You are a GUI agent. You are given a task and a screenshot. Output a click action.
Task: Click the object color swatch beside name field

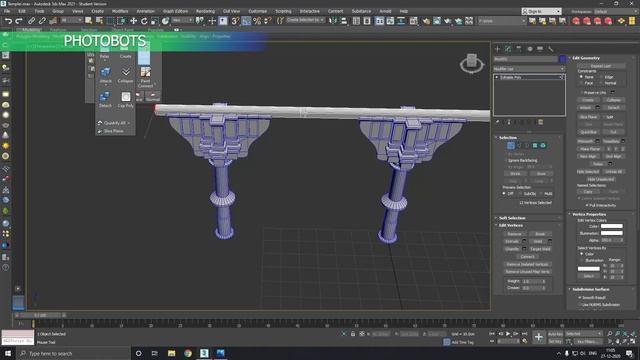pos(562,59)
